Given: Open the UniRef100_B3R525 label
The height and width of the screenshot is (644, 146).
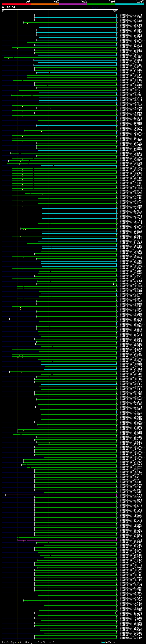Looking at the screenshot, I should pyautogui.click(x=131, y=538).
